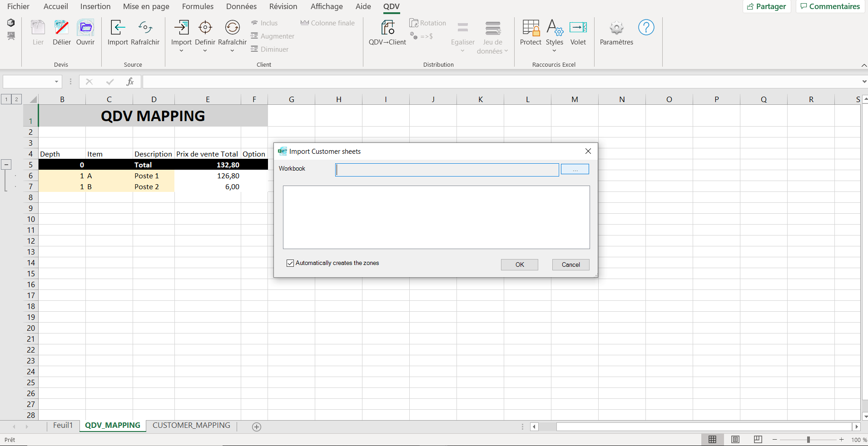Click the insert function fx icon
The height and width of the screenshot is (446, 868).
click(130, 82)
